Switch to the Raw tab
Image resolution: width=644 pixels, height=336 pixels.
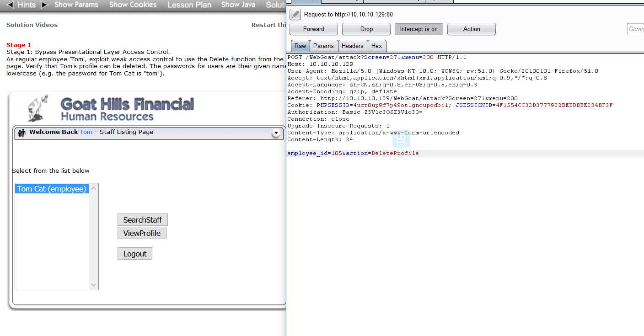point(301,46)
